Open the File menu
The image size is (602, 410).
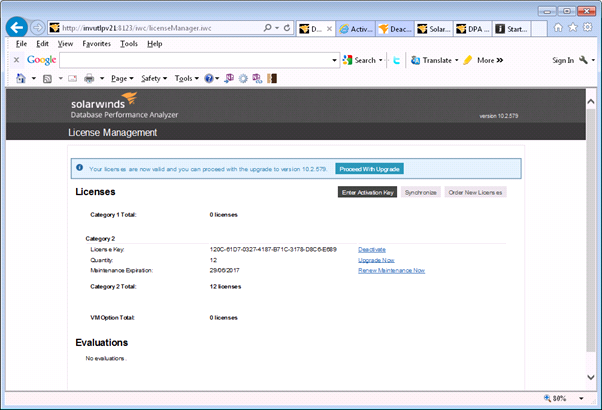pyautogui.click(x=22, y=44)
